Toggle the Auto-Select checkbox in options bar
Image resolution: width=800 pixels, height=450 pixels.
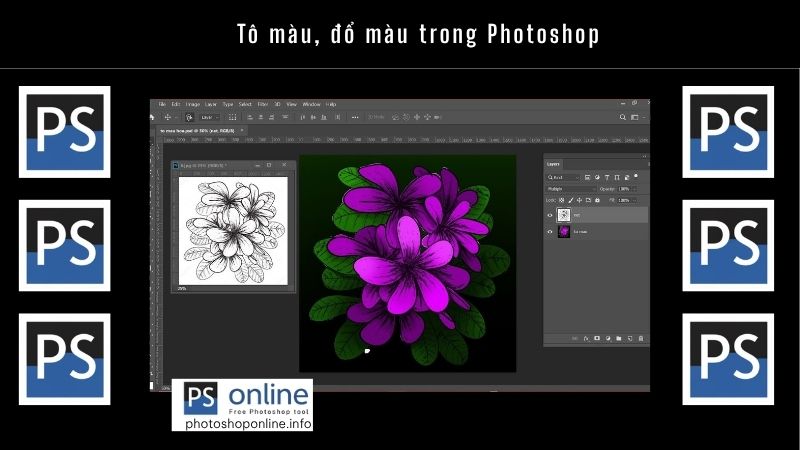click(189, 117)
